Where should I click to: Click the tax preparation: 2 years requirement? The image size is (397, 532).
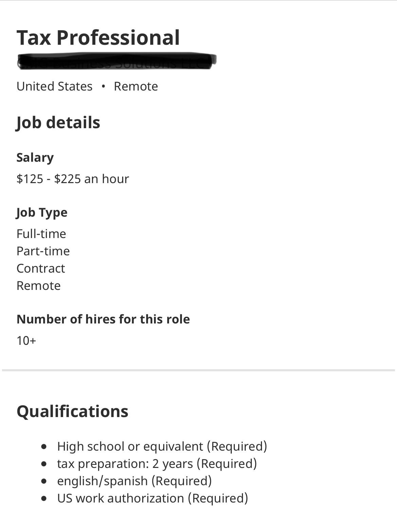pos(157,464)
